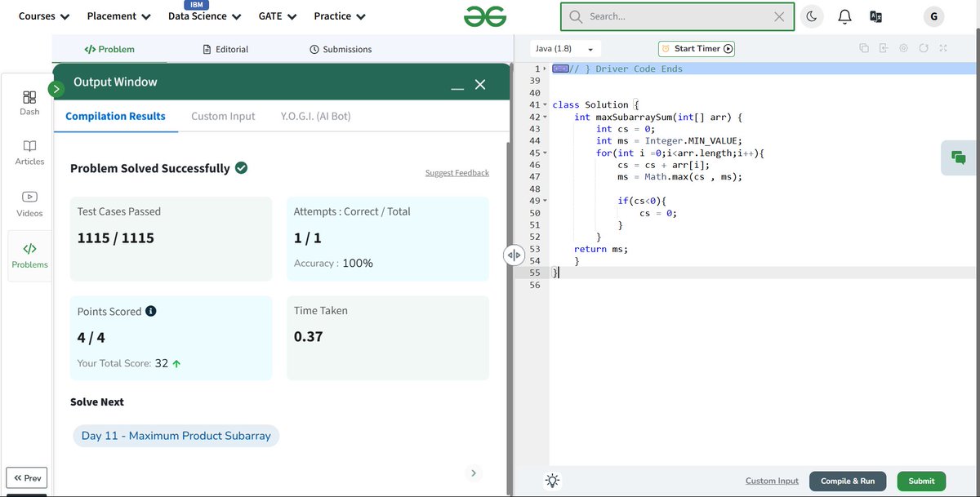Expand the Placement dropdown menu
The width and height of the screenshot is (980, 497).
click(x=119, y=16)
